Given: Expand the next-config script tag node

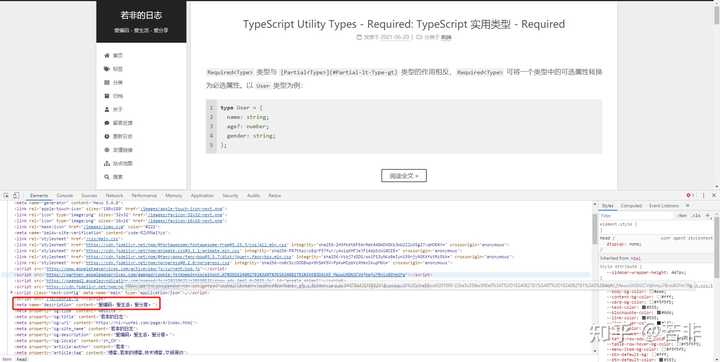Looking at the screenshot, I should coord(12,293).
